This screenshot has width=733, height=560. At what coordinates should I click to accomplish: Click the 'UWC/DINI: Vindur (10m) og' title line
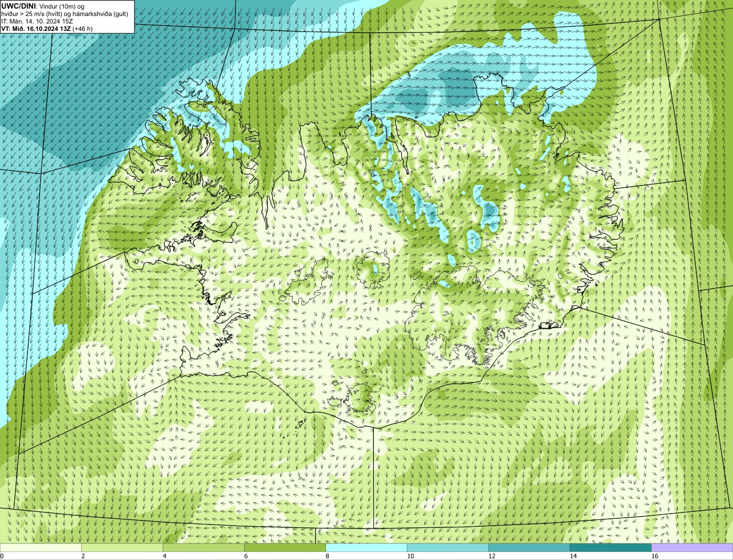(x=43, y=6)
